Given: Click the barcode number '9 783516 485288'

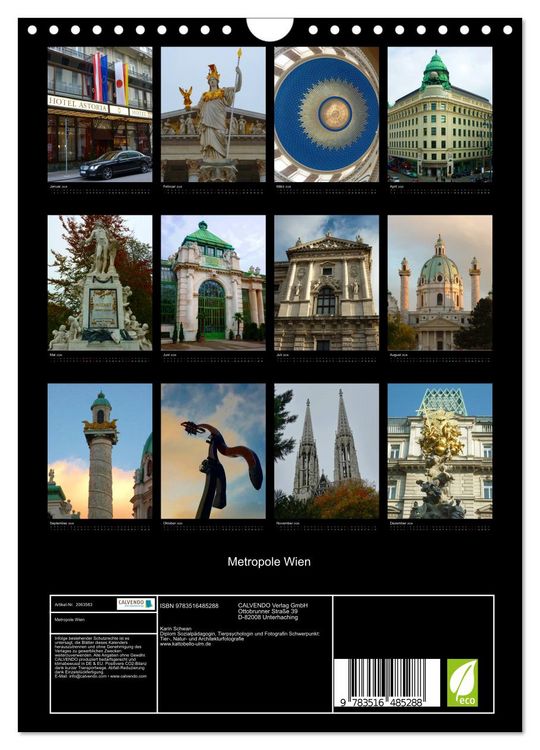Looking at the screenshot, I should [381, 702].
